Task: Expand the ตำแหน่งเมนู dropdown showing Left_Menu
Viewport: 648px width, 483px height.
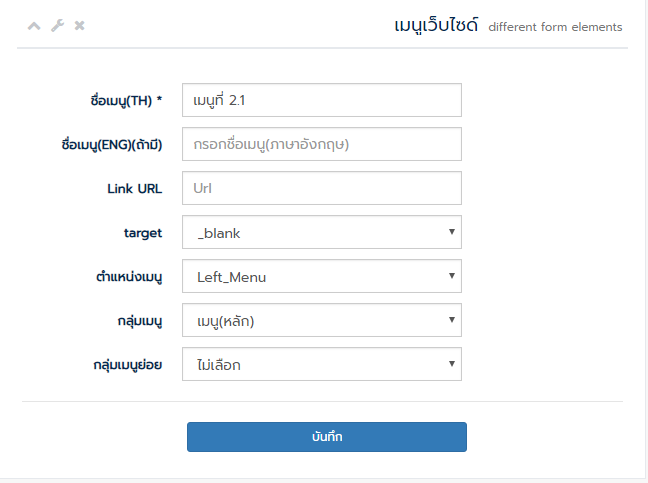Action: [322, 276]
